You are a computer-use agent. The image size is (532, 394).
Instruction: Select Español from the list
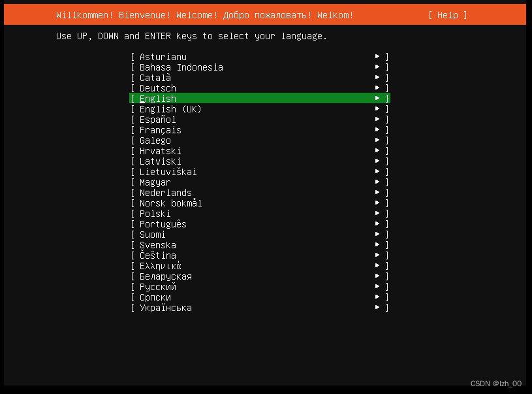(x=260, y=120)
